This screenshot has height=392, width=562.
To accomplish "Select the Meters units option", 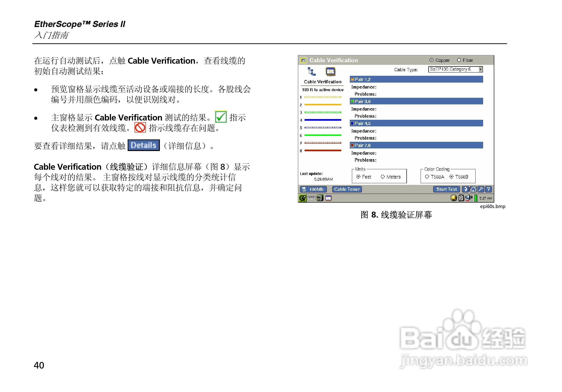I will (383, 177).
